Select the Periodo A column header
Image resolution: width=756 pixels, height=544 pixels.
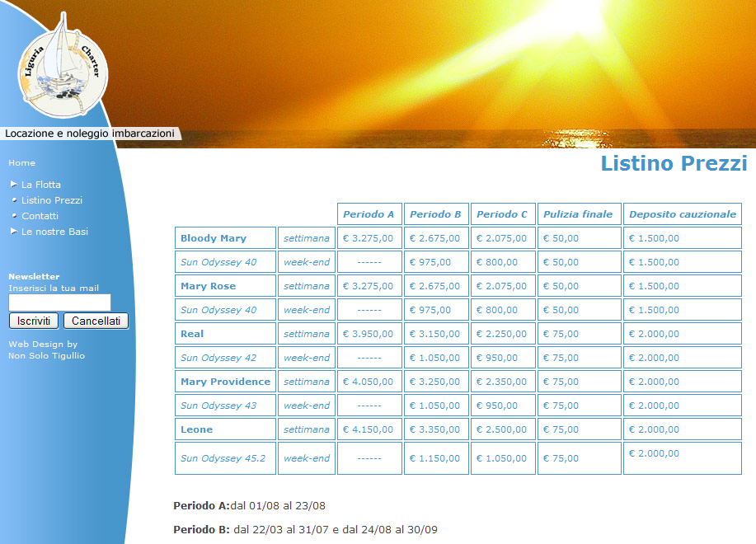[369, 214]
